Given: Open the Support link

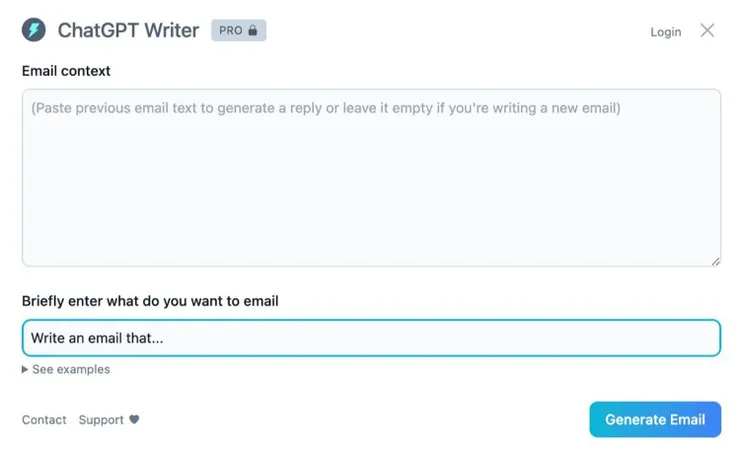Looking at the screenshot, I should click(101, 420).
